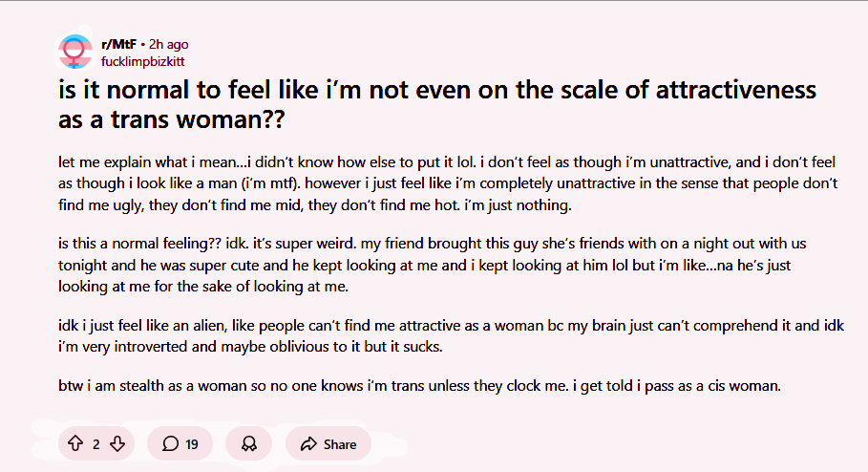
Task: Open the 19 comments count
Action: [192, 443]
